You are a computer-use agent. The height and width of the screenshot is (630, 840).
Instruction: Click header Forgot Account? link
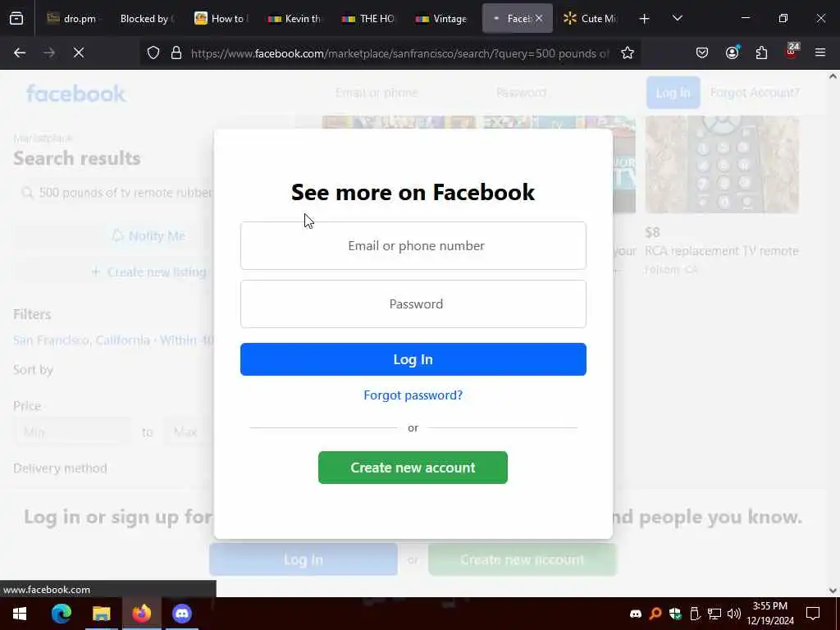point(755,93)
